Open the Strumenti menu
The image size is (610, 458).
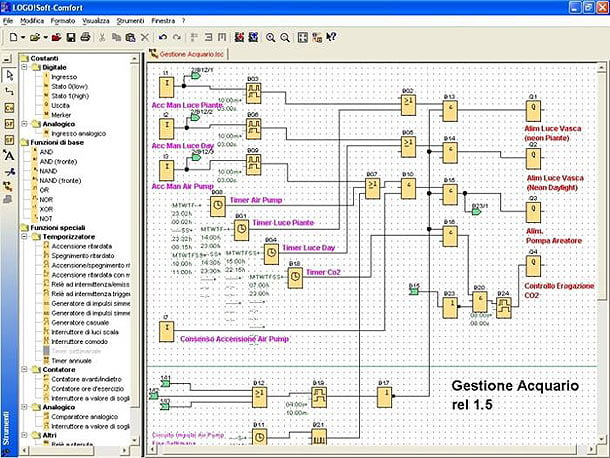[130, 21]
